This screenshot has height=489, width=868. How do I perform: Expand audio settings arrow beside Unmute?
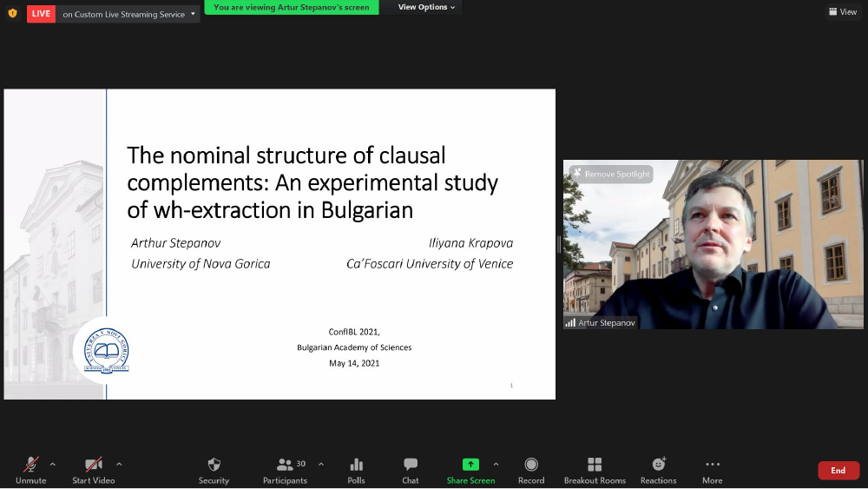click(53, 464)
